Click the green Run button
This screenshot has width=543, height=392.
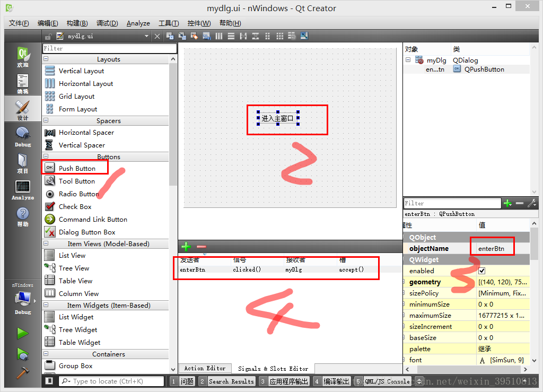23,334
